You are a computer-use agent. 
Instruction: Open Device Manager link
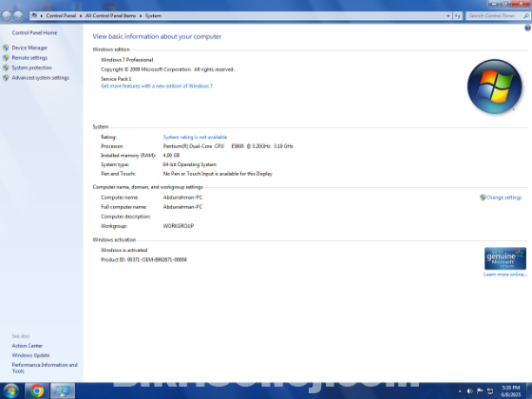[29, 47]
